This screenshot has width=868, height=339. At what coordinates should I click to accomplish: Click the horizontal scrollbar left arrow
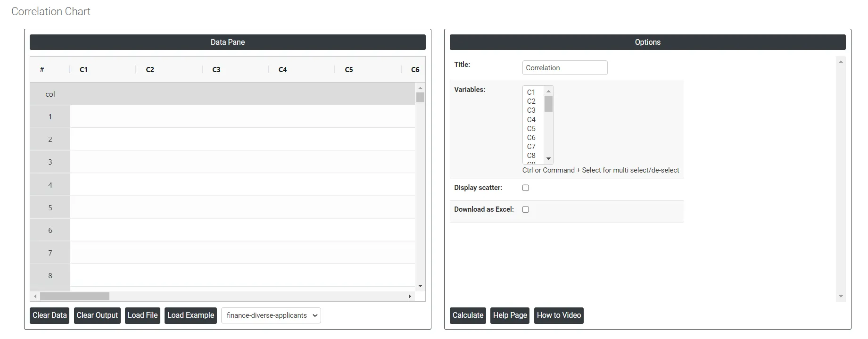coord(35,297)
